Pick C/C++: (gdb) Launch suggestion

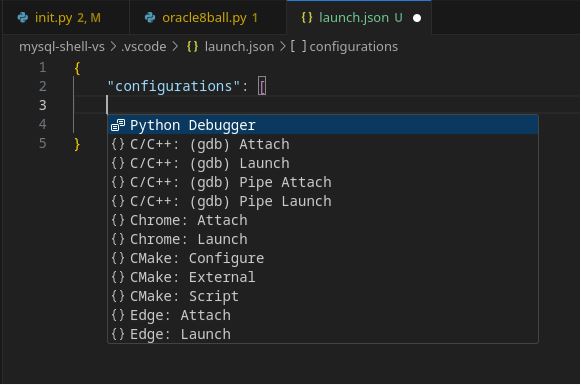pyautogui.click(x=323, y=163)
